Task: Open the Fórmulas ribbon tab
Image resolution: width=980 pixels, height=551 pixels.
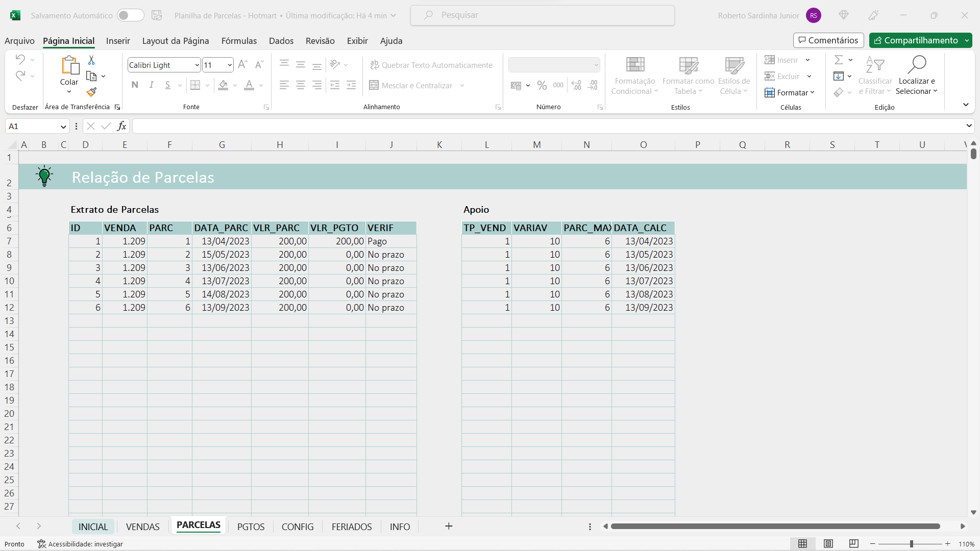Action: [239, 41]
